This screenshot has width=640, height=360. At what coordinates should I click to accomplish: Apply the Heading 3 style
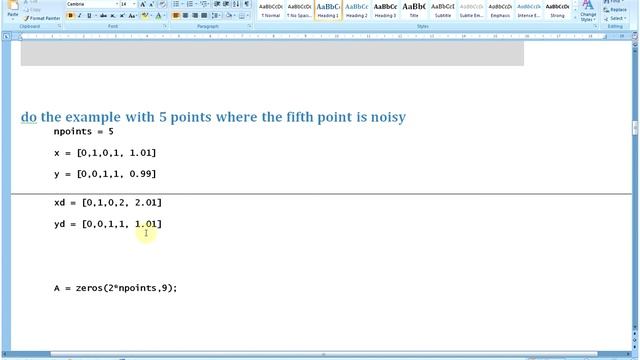385,10
